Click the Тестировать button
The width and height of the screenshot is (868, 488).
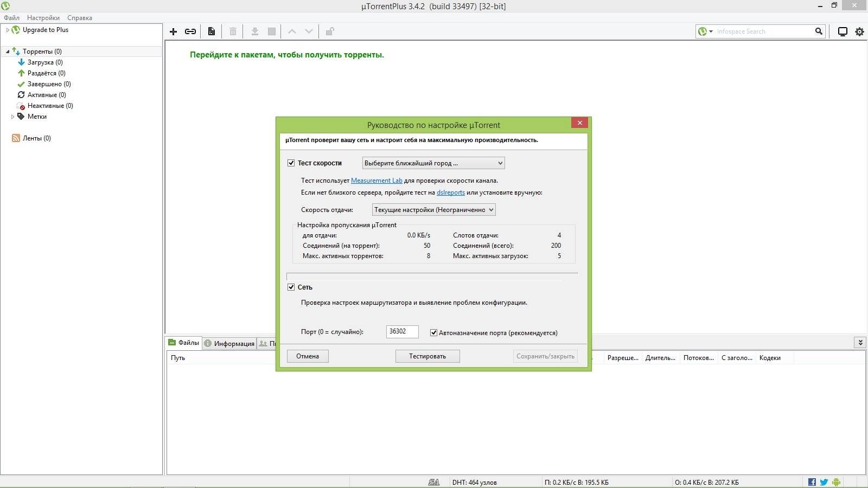click(x=427, y=356)
